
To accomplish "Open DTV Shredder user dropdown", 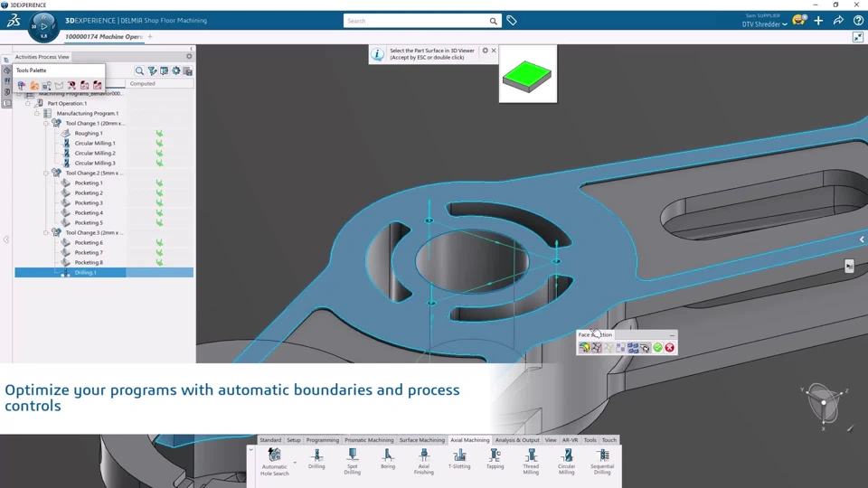I will pos(765,24).
